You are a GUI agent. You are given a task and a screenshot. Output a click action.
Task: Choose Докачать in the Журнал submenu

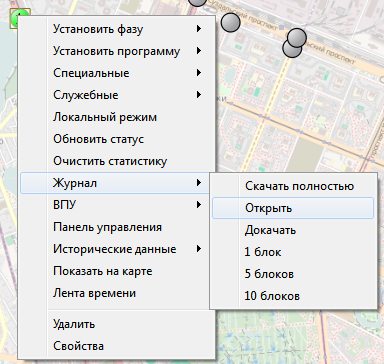click(x=293, y=230)
